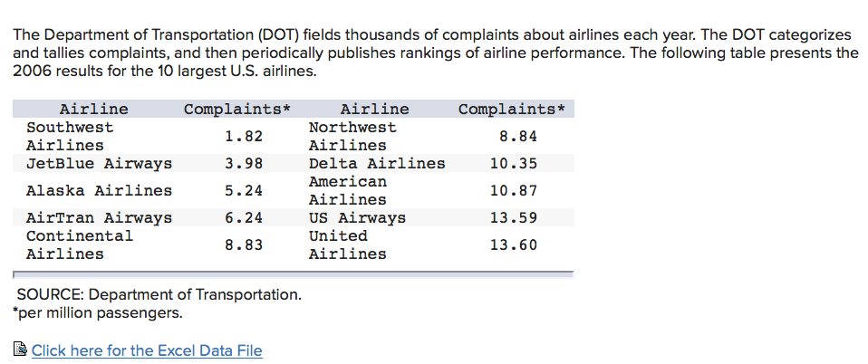Select the Southwest Airlines cell

pyautogui.click(x=70, y=137)
